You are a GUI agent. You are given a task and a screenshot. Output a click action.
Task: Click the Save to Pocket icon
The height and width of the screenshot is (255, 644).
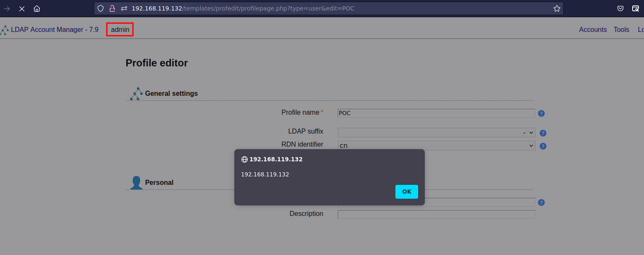pos(620,8)
